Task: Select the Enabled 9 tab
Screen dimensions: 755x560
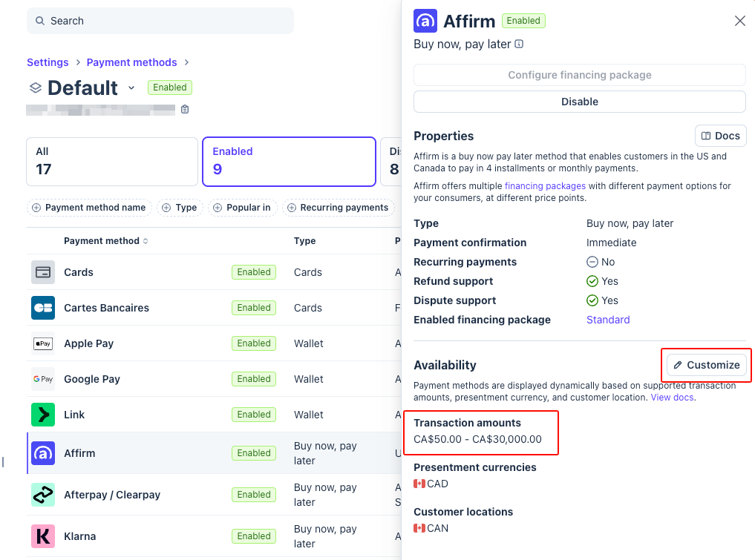Action: [289, 161]
